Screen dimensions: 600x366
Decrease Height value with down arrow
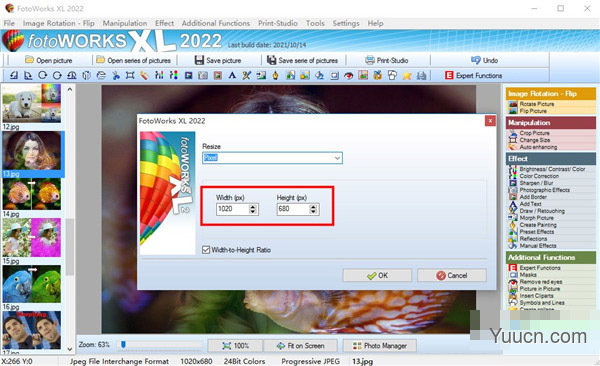pyautogui.click(x=313, y=211)
